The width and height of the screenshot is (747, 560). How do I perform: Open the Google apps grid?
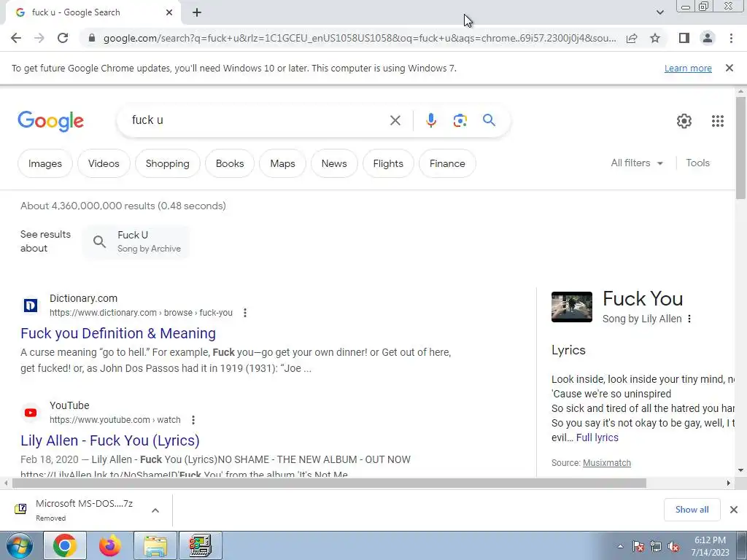718,121
